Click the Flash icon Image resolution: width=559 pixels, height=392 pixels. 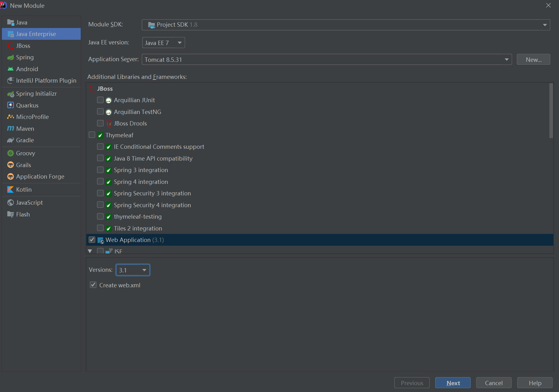[x=11, y=214]
